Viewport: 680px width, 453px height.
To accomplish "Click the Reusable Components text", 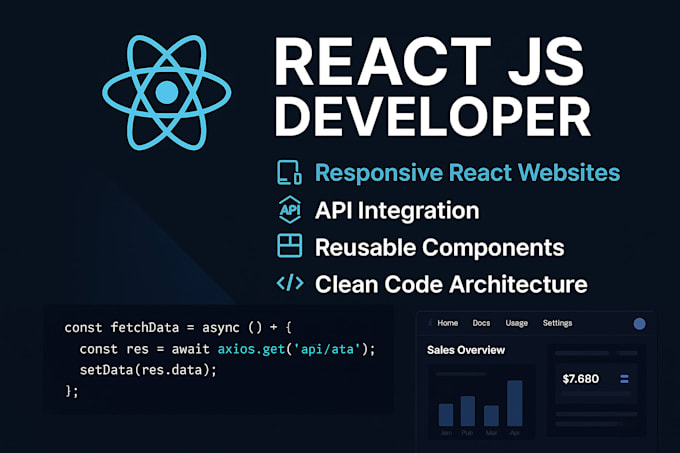I will point(440,248).
